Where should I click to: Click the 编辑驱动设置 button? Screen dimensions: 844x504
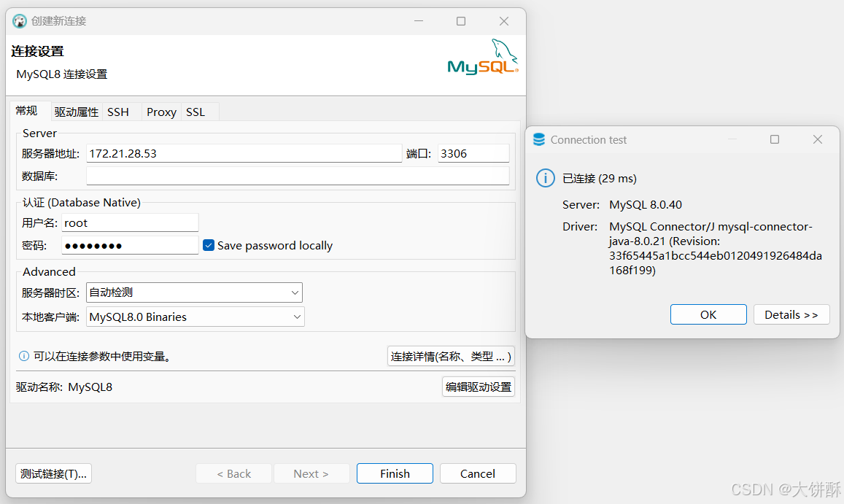point(479,387)
